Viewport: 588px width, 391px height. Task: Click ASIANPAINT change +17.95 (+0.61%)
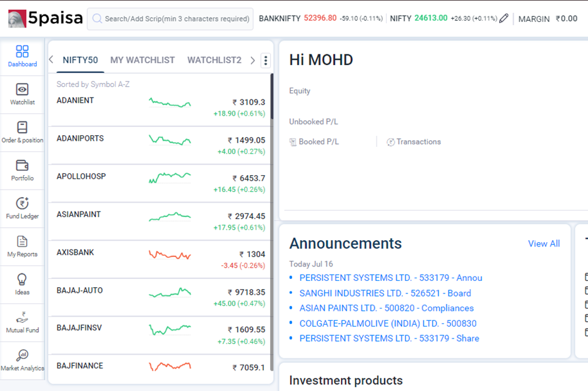[x=239, y=228]
